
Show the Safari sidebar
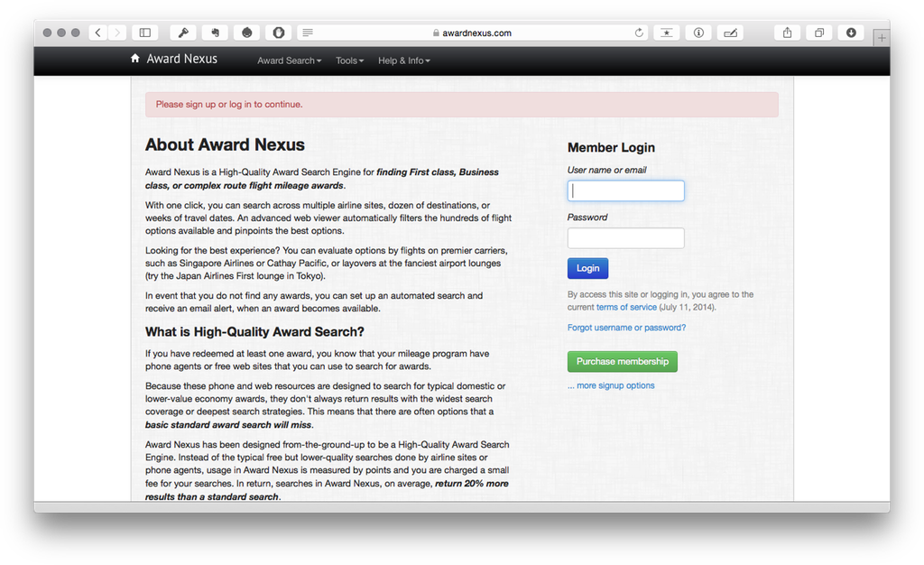pos(145,33)
